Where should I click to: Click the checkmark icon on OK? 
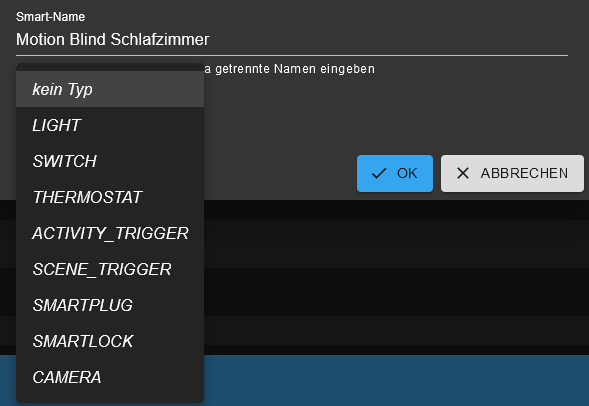(379, 174)
